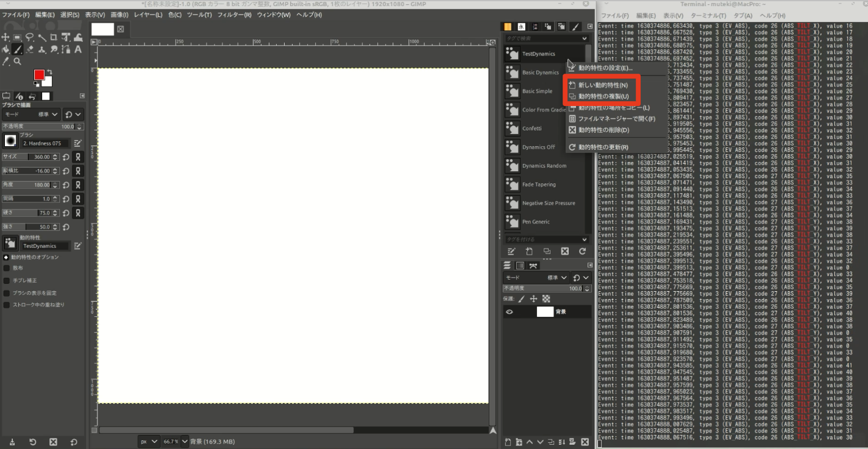Select the Paintbrush tool
Screen dimensions: 868x449
18,49
